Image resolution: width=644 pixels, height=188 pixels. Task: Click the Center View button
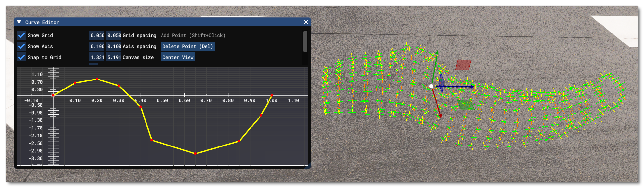pyautogui.click(x=178, y=57)
